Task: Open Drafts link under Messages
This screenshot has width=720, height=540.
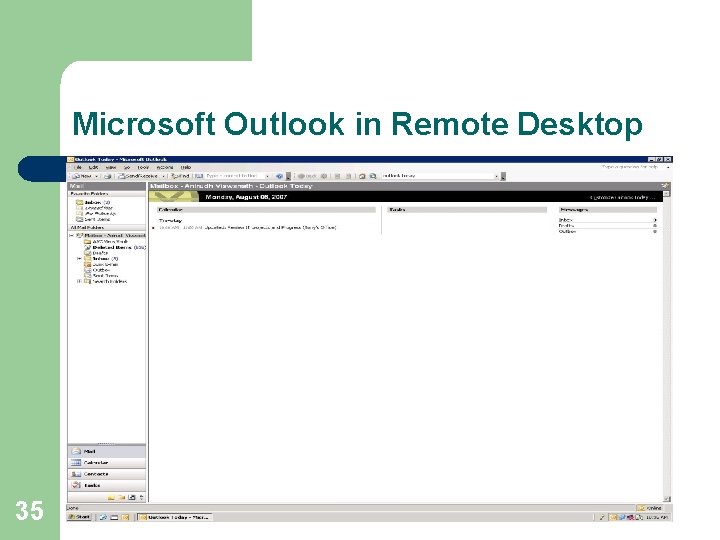Action: click(566, 225)
